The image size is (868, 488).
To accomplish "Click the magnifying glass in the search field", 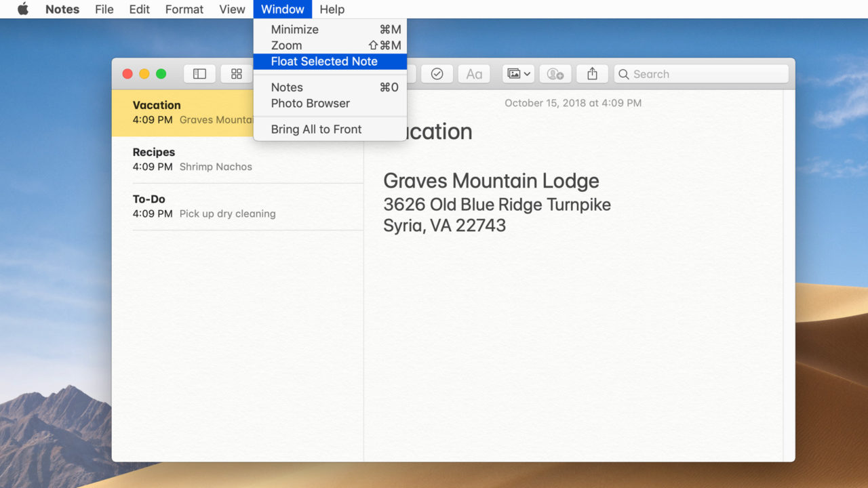I will 624,74.
